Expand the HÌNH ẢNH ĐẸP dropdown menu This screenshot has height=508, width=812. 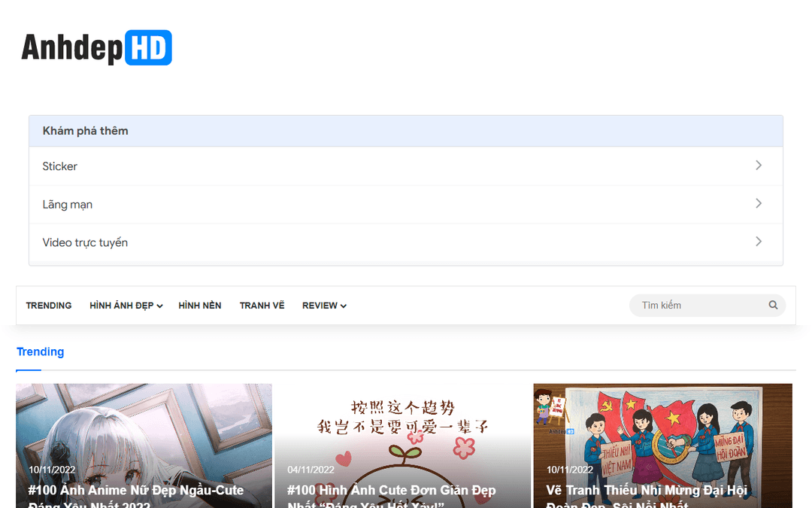[126, 306]
